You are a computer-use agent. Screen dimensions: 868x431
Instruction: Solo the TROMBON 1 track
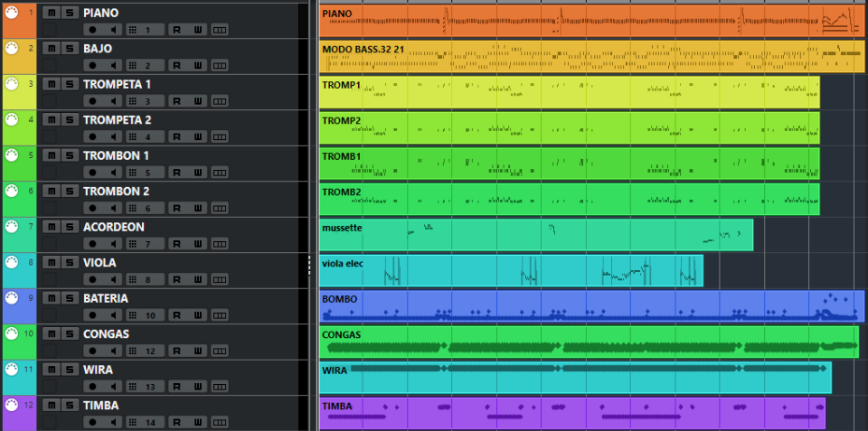[x=70, y=155]
